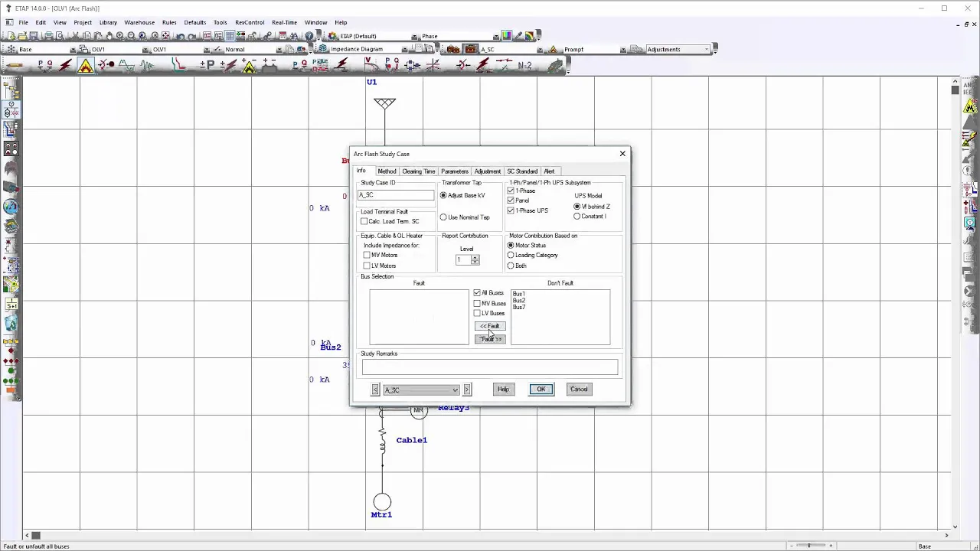Switch to the Method tab
The width and height of the screenshot is (980, 551).
tap(387, 171)
